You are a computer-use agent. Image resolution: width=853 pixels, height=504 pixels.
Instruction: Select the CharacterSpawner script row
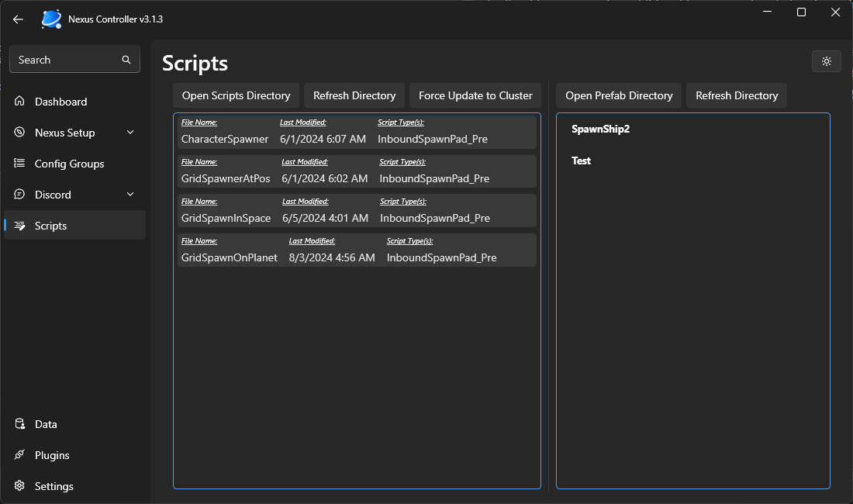tap(357, 132)
